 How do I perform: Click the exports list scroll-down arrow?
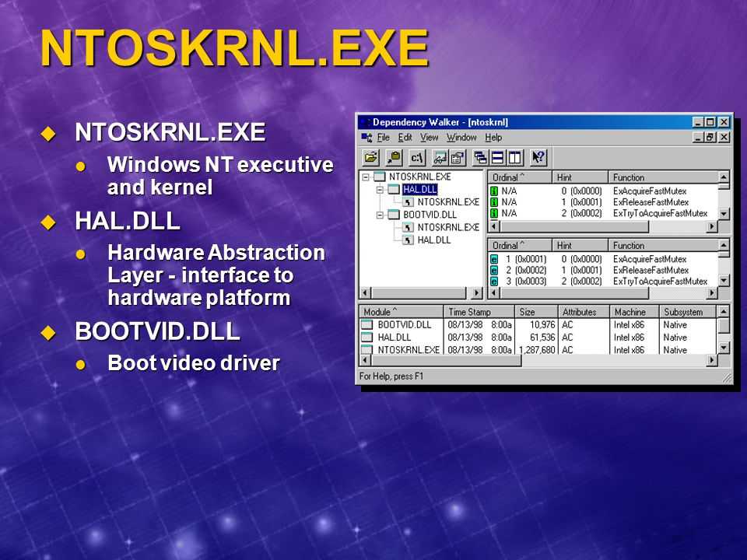click(x=724, y=281)
